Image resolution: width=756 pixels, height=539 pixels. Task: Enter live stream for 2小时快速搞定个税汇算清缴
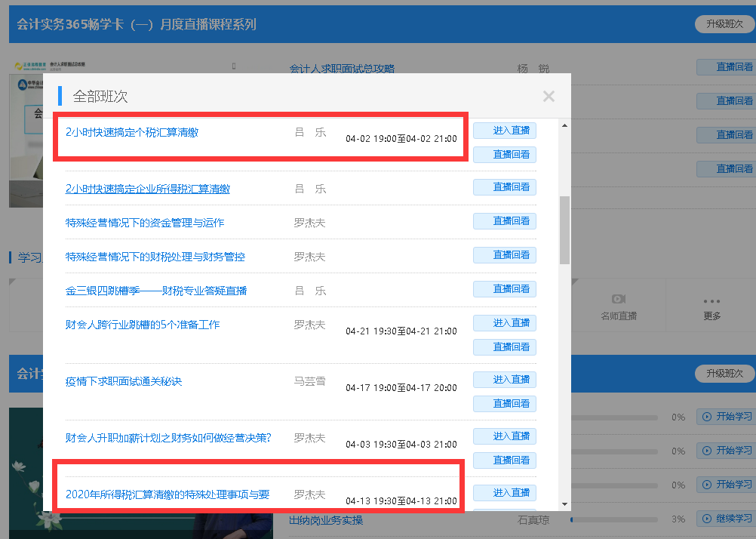[504, 130]
